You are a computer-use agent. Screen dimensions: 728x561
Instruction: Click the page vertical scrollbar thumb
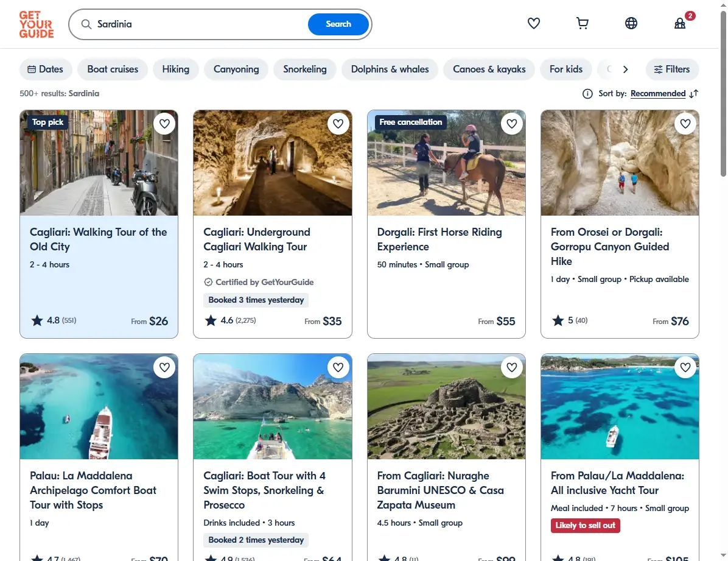click(x=723, y=93)
